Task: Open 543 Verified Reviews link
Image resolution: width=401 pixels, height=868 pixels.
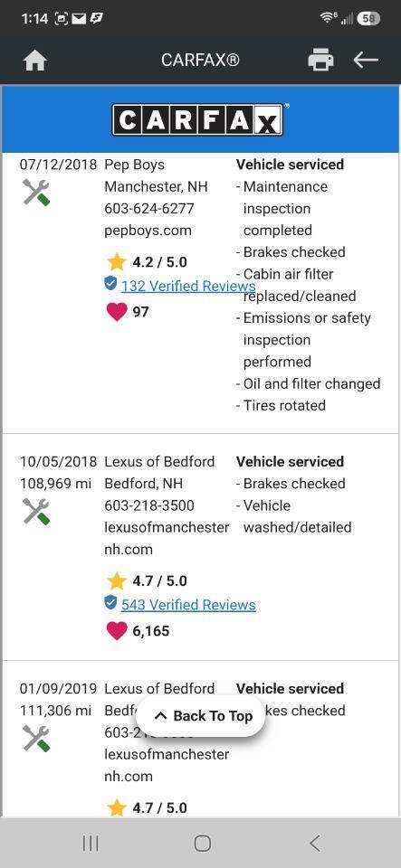Action: pos(188,605)
